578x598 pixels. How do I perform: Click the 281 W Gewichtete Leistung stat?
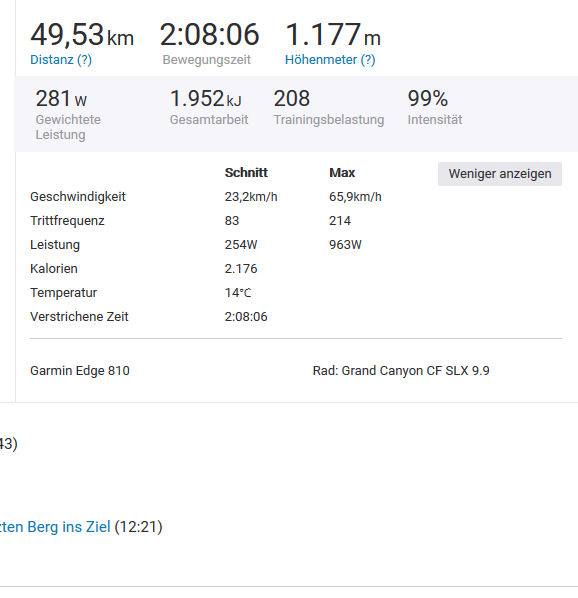coord(68,114)
